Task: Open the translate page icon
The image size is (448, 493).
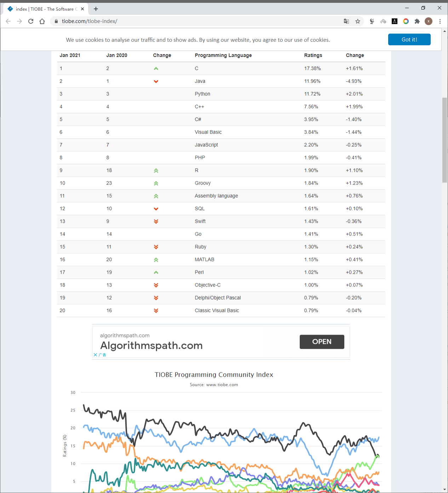Action: click(346, 21)
